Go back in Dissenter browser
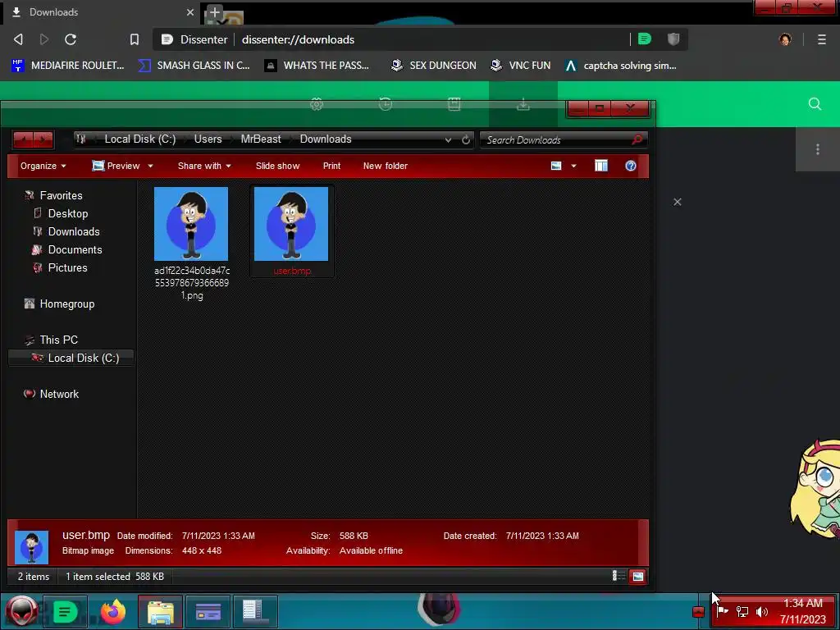This screenshot has width=840, height=630. point(18,39)
